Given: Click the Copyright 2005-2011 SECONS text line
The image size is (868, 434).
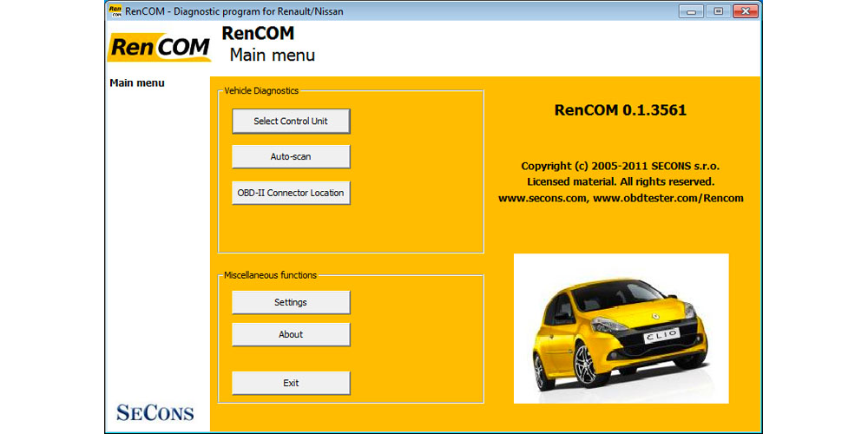Looking at the screenshot, I should click(620, 166).
